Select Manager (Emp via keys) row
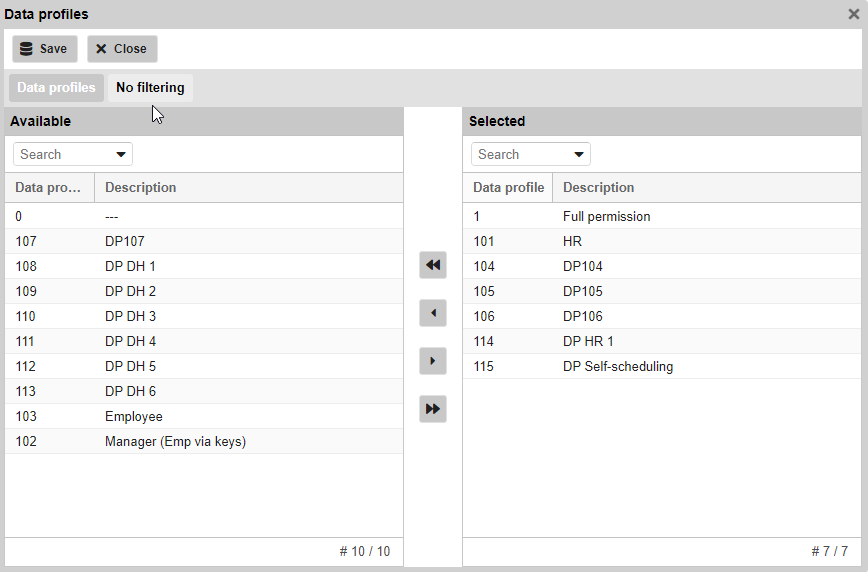The image size is (868, 572). pyautogui.click(x=175, y=441)
